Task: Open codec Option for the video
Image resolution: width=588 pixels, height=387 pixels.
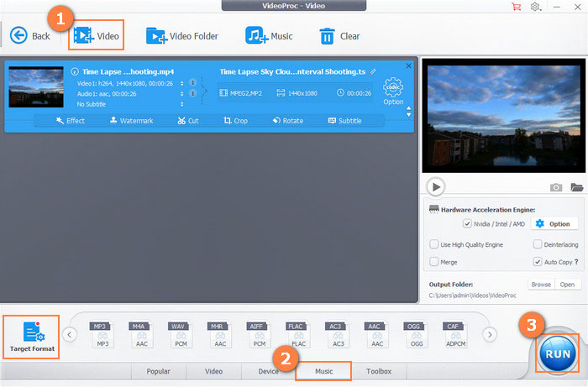Action: [x=393, y=91]
